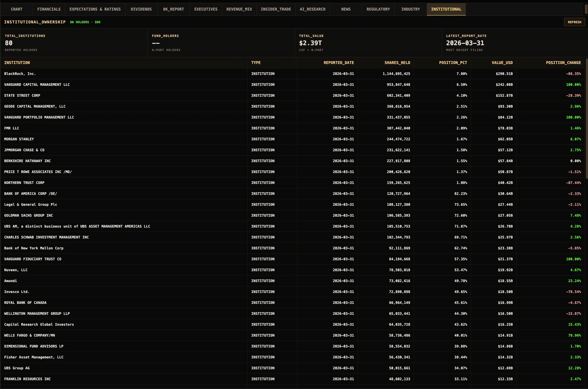This screenshot has width=588, height=389.
Task: Select ROYAL BANK OF CANADA row
Action: click(293, 303)
